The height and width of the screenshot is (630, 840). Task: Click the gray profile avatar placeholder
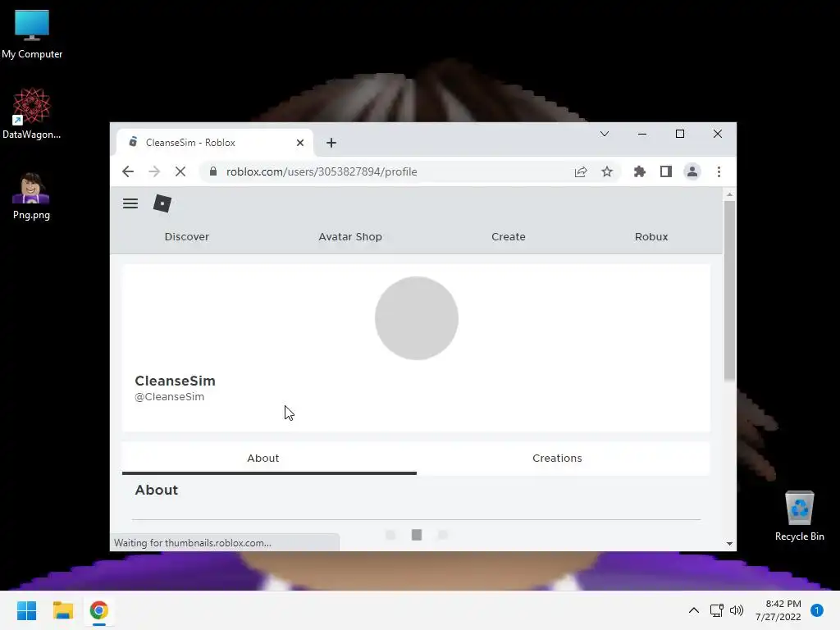click(x=416, y=318)
